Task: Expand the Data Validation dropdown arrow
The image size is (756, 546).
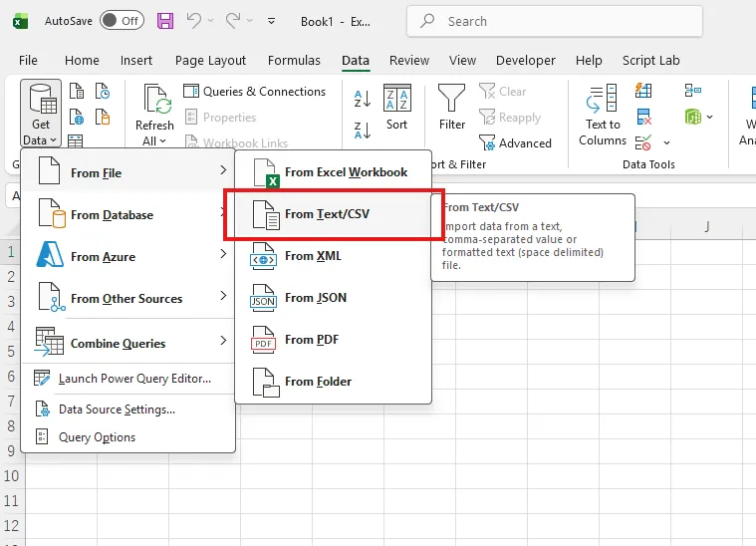Action: pyautogui.click(x=666, y=142)
